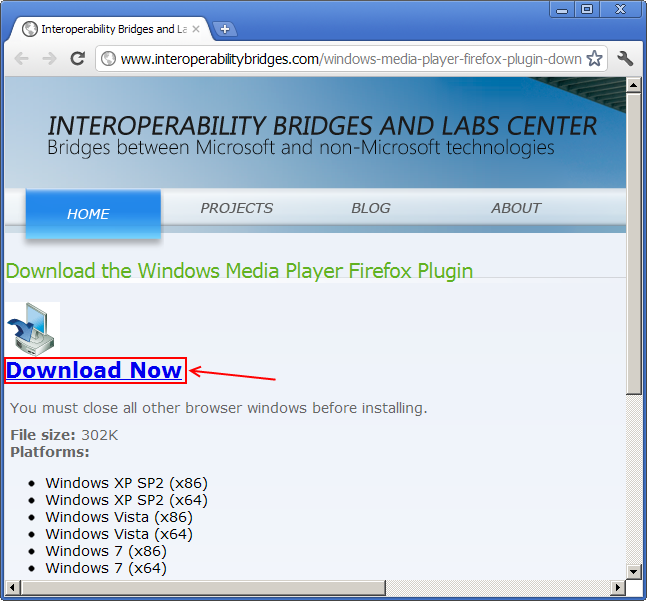Open the ABOUT navigation item

click(516, 208)
